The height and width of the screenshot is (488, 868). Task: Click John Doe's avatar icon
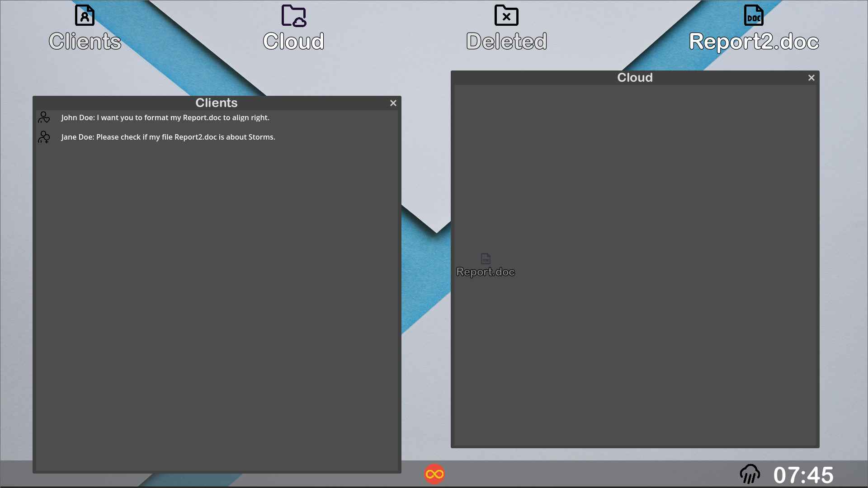(44, 117)
